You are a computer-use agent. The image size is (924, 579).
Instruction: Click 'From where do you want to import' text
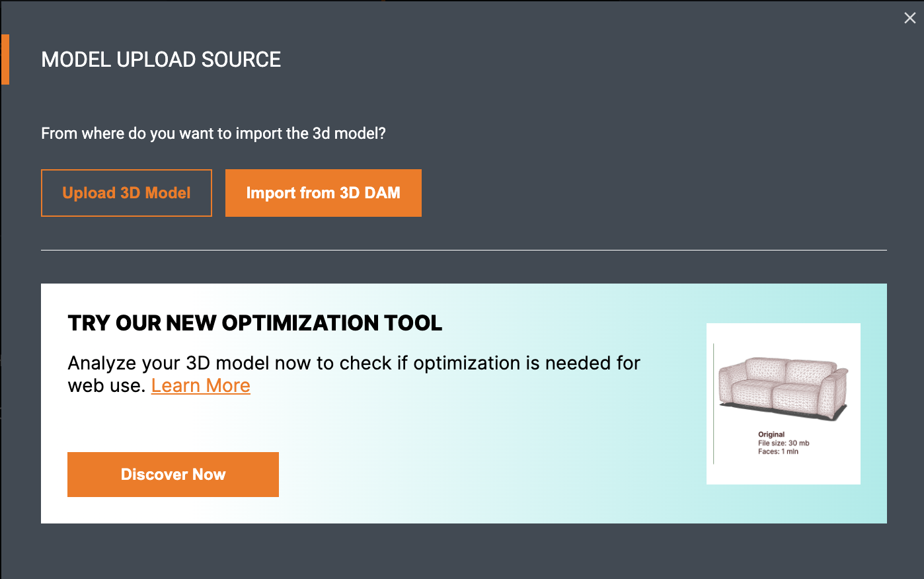coord(213,134)
